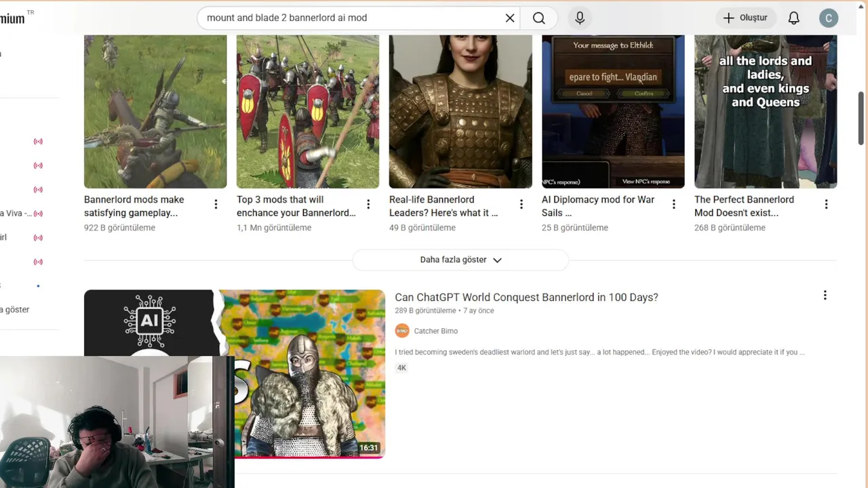868x488 pixels.
Task: Click the video description snippet text
Action: tap(599, 352)
